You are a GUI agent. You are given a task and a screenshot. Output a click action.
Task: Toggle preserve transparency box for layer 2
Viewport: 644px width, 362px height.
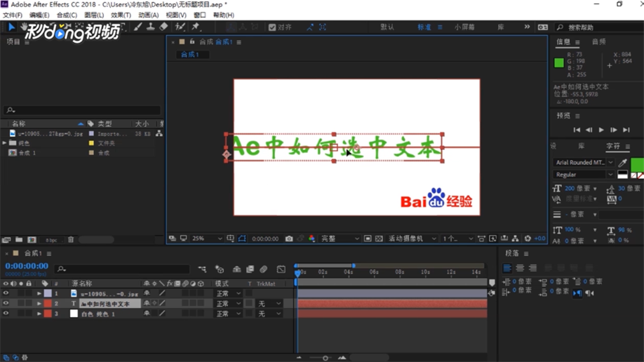249,303
